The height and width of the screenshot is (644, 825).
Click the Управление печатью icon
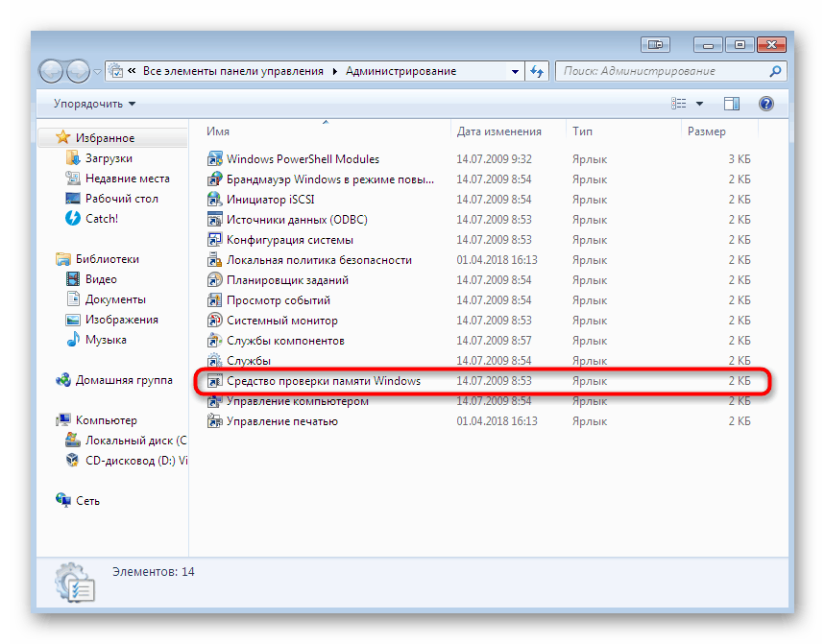pos(214,421)
